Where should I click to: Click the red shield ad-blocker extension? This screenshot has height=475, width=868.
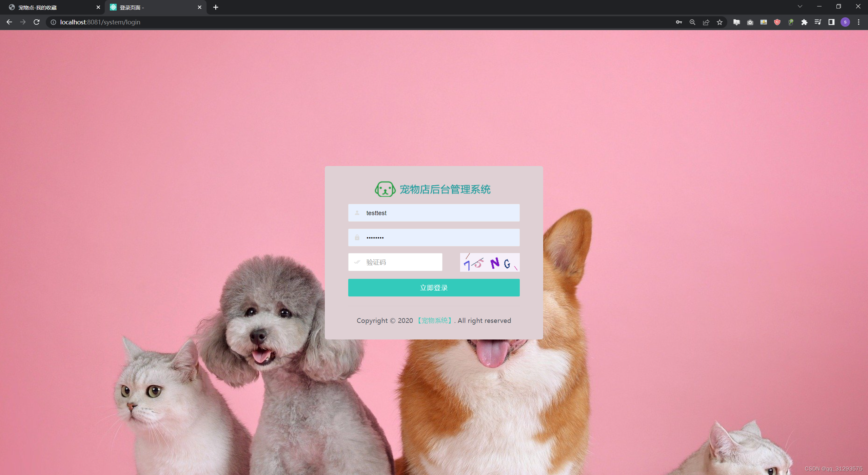coord(777,22)
